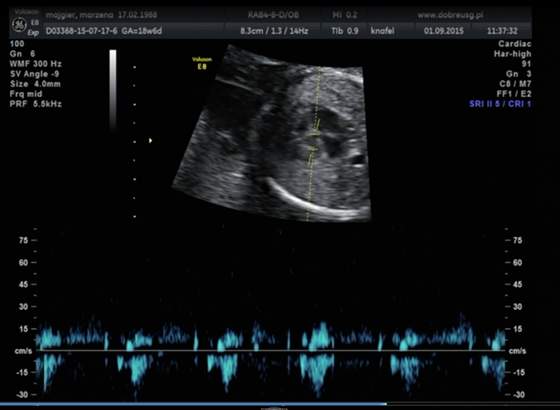Select the focal zone arrow marker on depth scale
This screenshot has height=410, width=560.
150,141
